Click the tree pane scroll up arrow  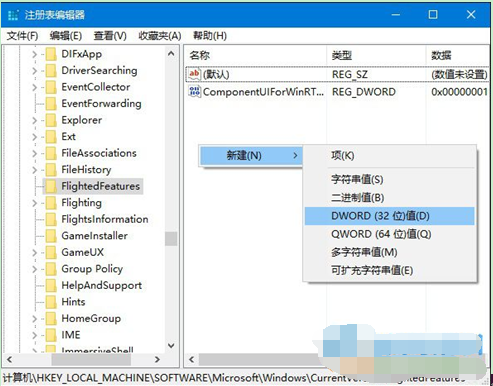coord(171,53)
